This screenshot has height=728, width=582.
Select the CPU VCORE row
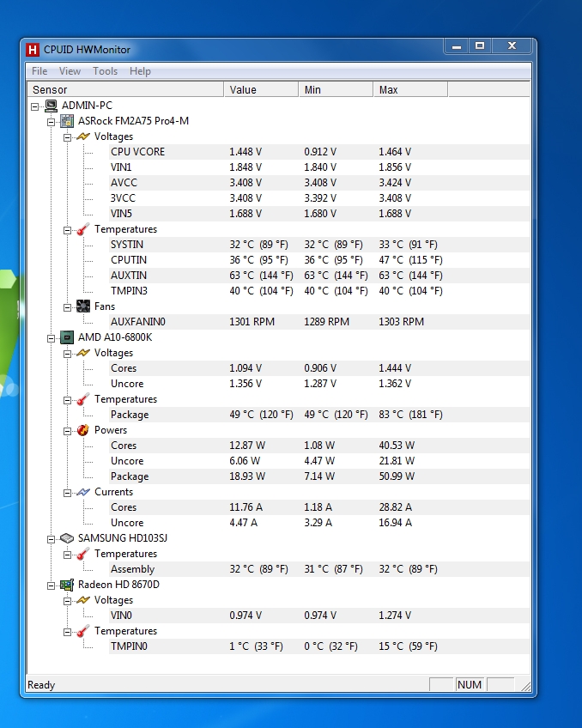click(319, 152)
